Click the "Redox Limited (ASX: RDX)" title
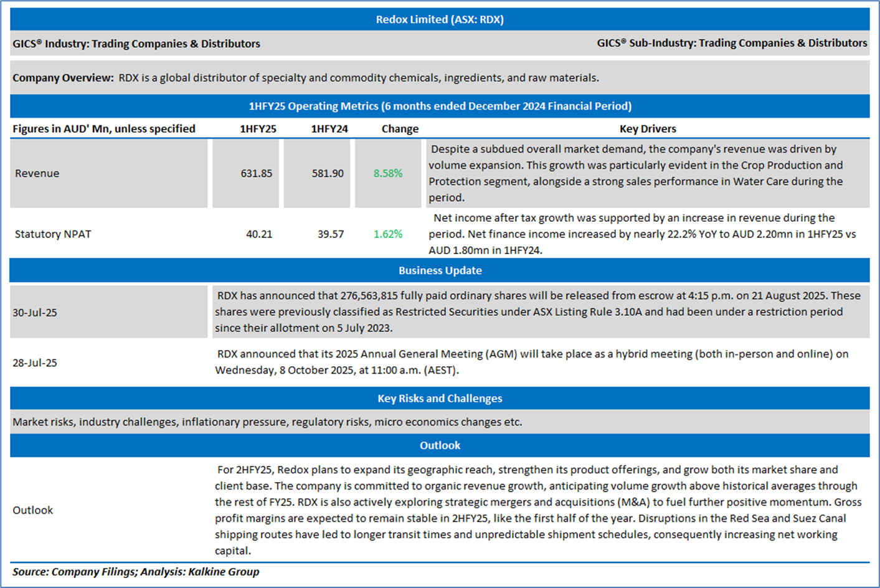 (440, 19)
